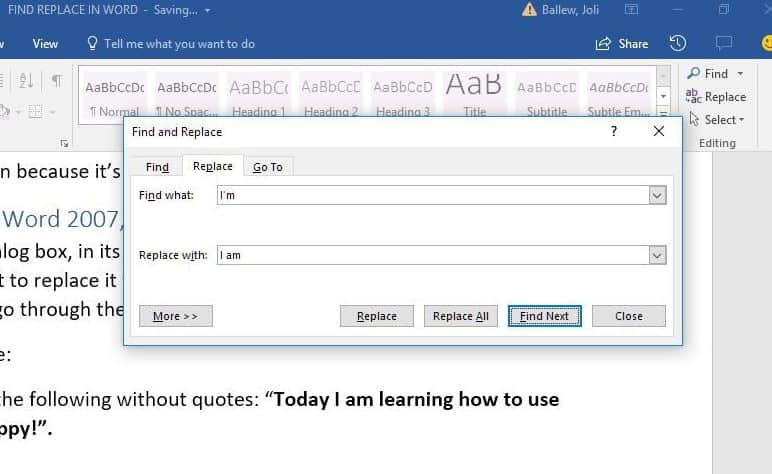Viewport: 772px width, 474px height.
Task: Click the Tell me what you want to do box
Action: 179,44
